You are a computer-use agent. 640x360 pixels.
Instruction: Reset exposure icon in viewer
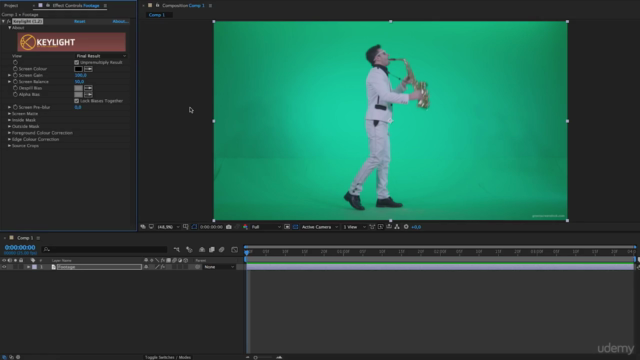[x=406, y=227]
